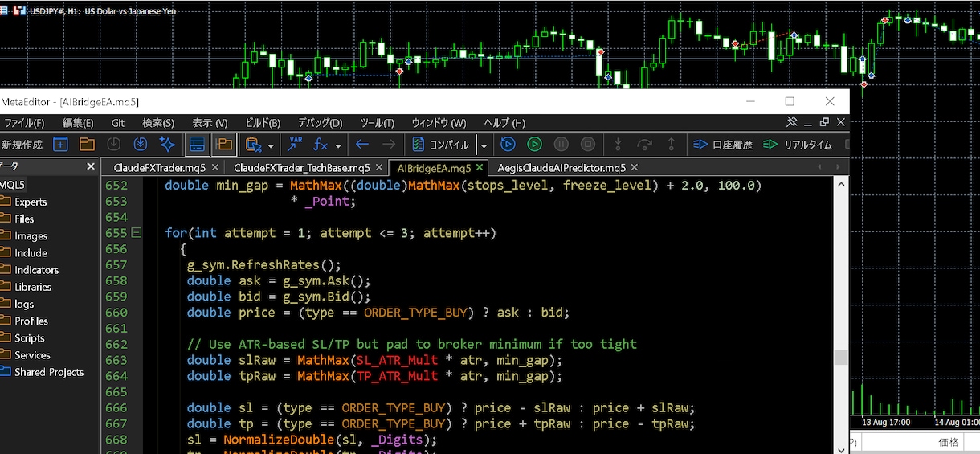The image size is (980, 454).
Task: Click the editor scroll up arrow
Action: (841, 184)
